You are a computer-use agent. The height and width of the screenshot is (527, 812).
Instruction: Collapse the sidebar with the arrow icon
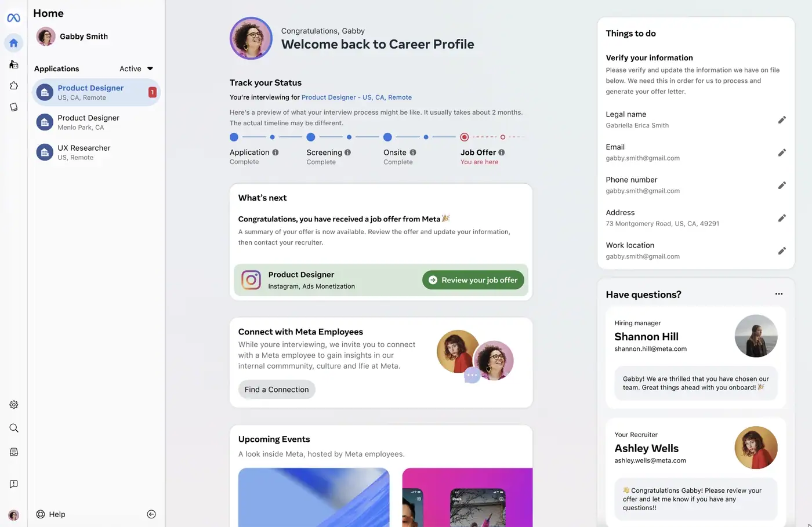click(x=151, y=514)
